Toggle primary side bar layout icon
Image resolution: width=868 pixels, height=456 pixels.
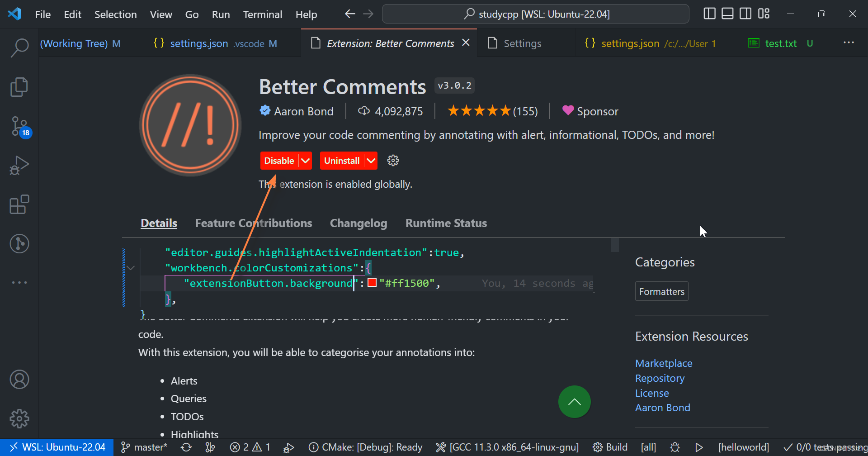tap(709, 14)
